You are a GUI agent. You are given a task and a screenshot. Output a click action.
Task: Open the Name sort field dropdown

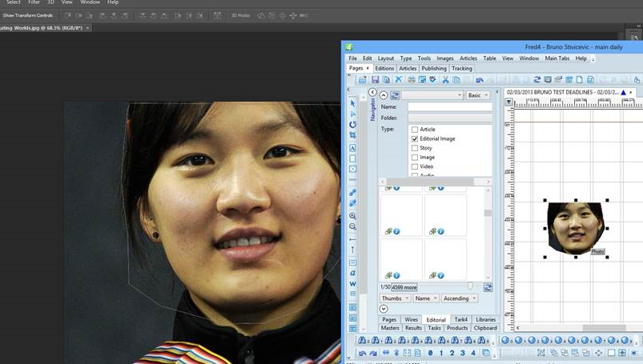click(426, 298)
